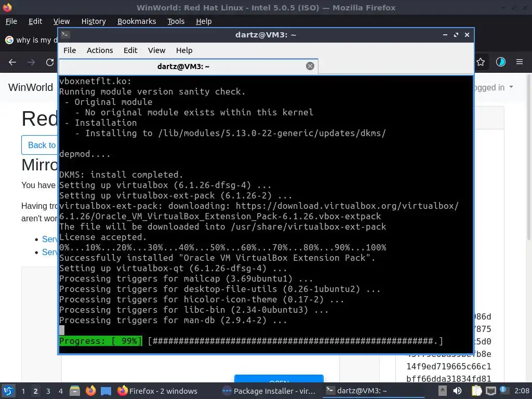Click the terminal icon in the terminal title bar
The image size is (532, 399).
[x=65, y=35]
